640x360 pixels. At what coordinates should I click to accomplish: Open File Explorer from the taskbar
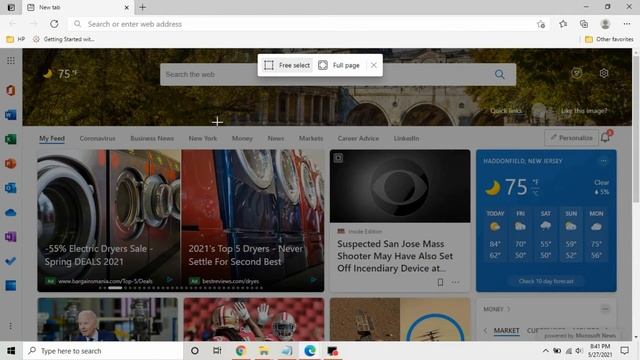(264, 351)
